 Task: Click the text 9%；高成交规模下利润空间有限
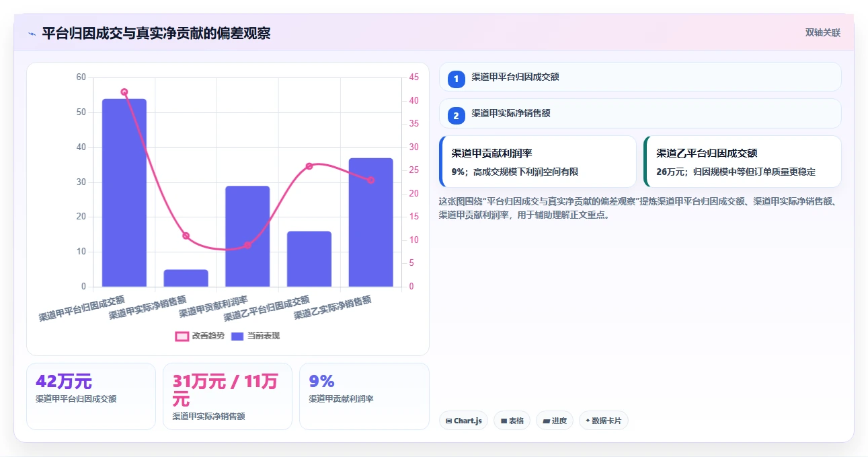click(x=515, y=172)
